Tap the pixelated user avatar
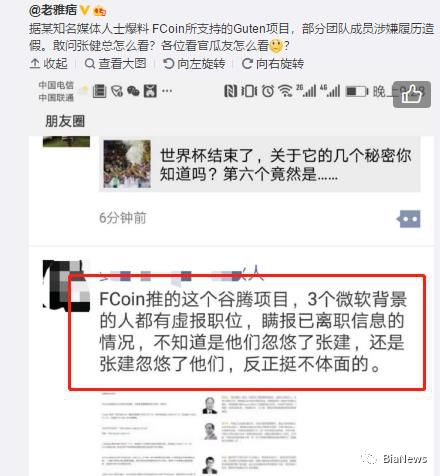 [x=67, y=286]
